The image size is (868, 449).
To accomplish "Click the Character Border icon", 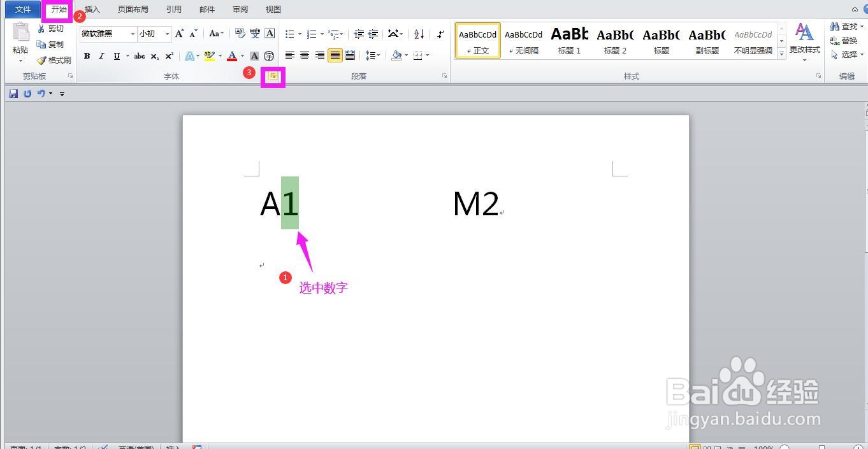I will (x=270, y=34).
